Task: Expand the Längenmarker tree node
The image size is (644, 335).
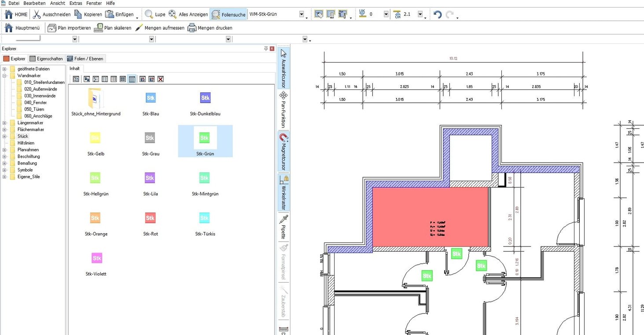Action: (x=4, y=123)
